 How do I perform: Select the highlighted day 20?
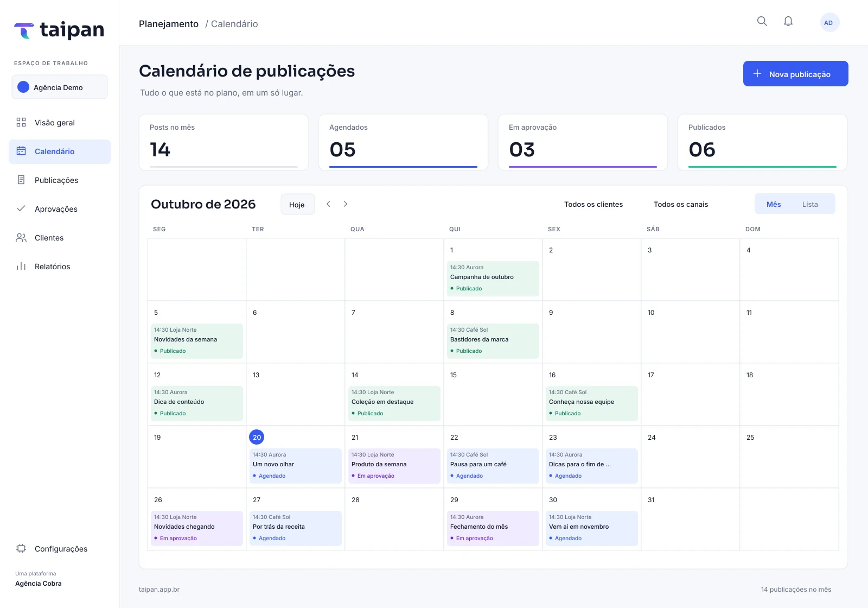point(257,437)
